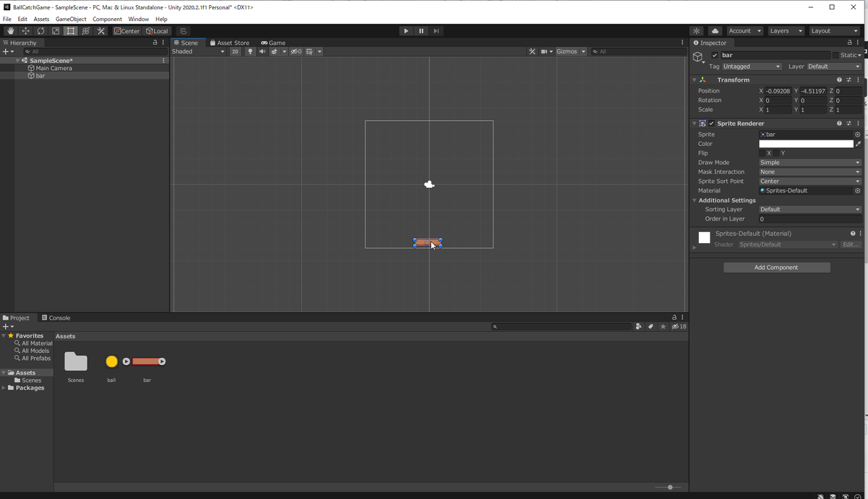Open the Assets menu
Screen dimensions: 868x499
tap(42, 19)
